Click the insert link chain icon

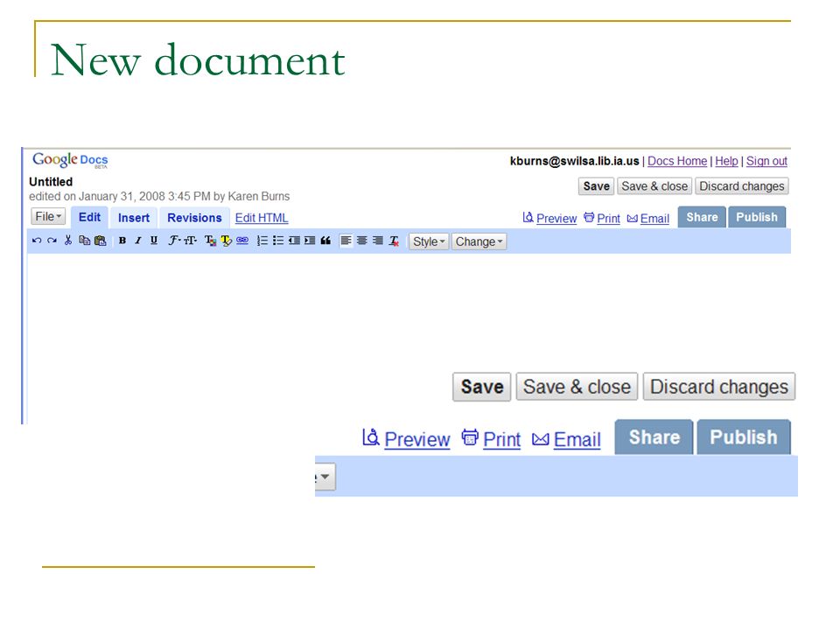click(x=242, y=241)
